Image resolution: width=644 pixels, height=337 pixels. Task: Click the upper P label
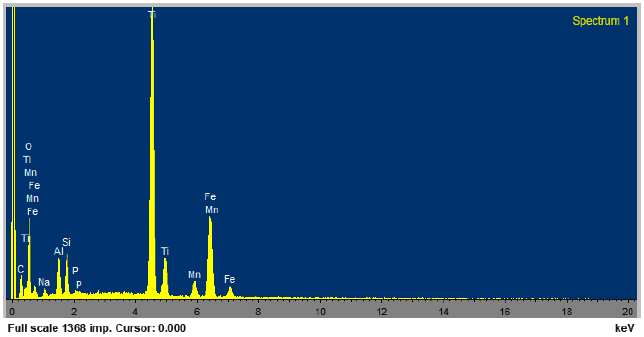click(x=75, y=270)
